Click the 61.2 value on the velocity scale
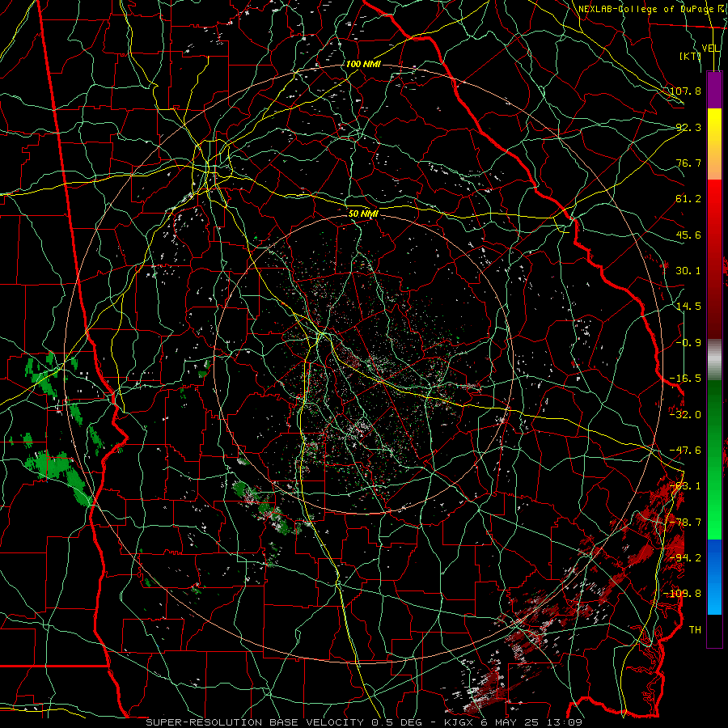The image size is (728, 728). click(x=688, y=199)
